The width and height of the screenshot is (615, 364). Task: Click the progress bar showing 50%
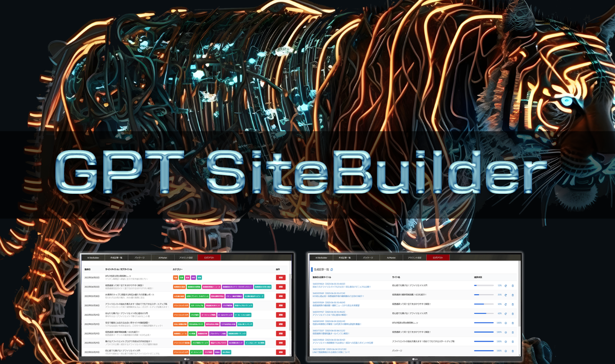tap(483, 304)
